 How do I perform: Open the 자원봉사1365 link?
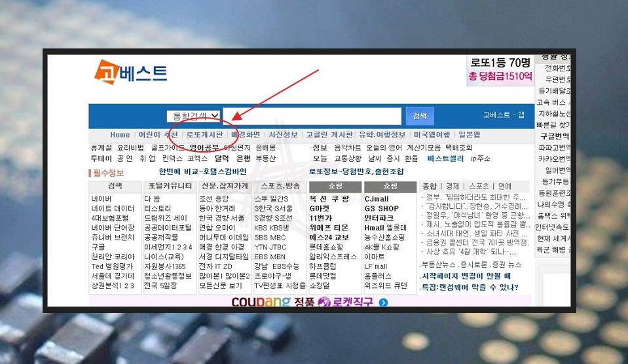pyautogui.click(x=164, y=266)
